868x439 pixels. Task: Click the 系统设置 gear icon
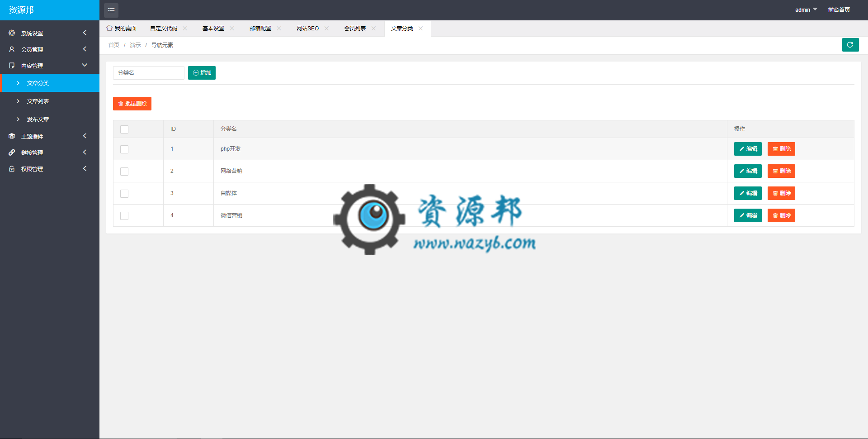pos(12,33)
